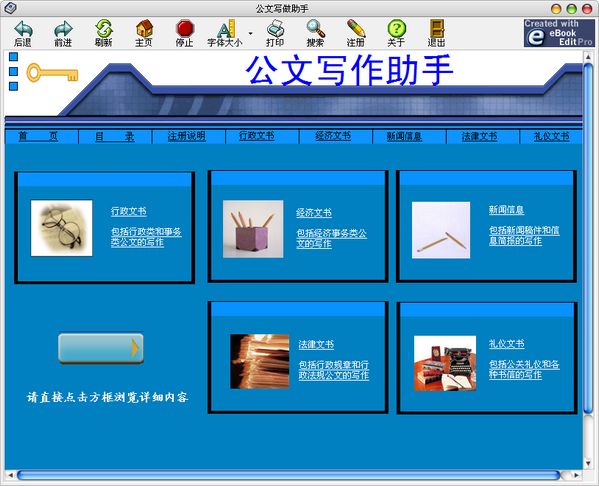Click the horizontal scrollbar thumb
Viewport: 599px width, 486px height.
coord(288,475)
